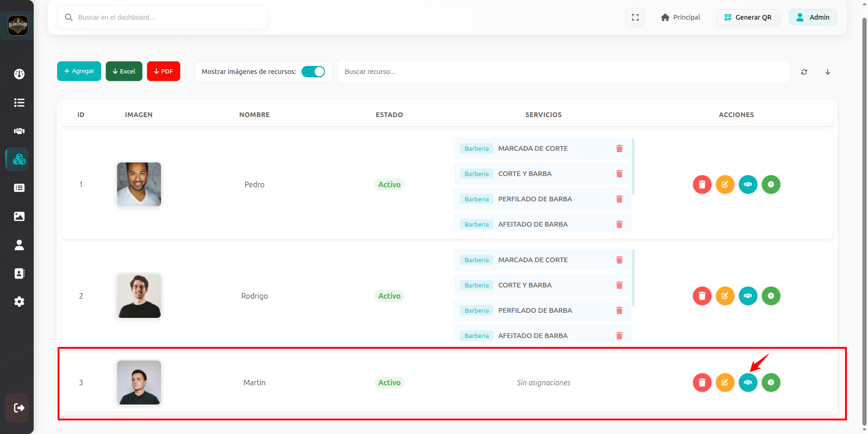Open the Admin user menu
The image size is (868, 434).
[812, 17]
